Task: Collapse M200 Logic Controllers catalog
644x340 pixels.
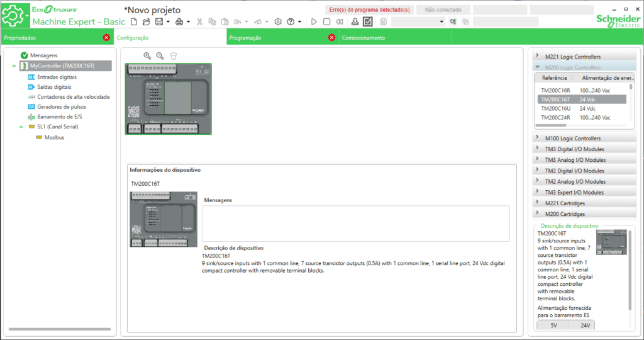Action: [584, 67]
